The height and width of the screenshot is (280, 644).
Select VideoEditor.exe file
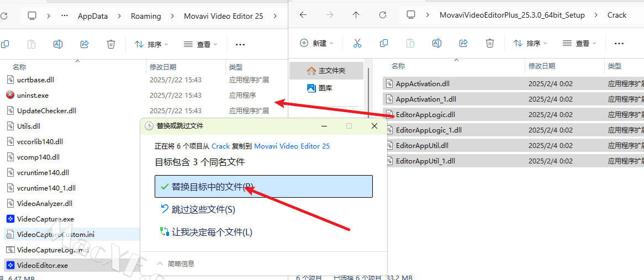[x=72, y=266]
